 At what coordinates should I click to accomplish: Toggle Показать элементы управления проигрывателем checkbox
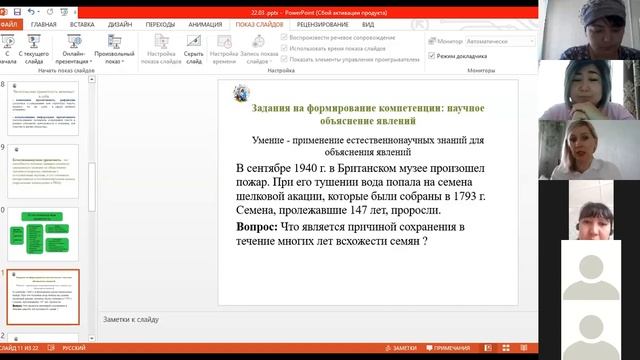pyautogui.click(x=284, y=60)
